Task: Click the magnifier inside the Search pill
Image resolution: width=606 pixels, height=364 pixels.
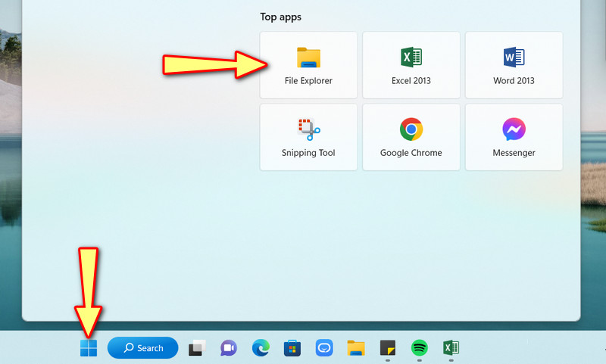Action: coord(129,348)
